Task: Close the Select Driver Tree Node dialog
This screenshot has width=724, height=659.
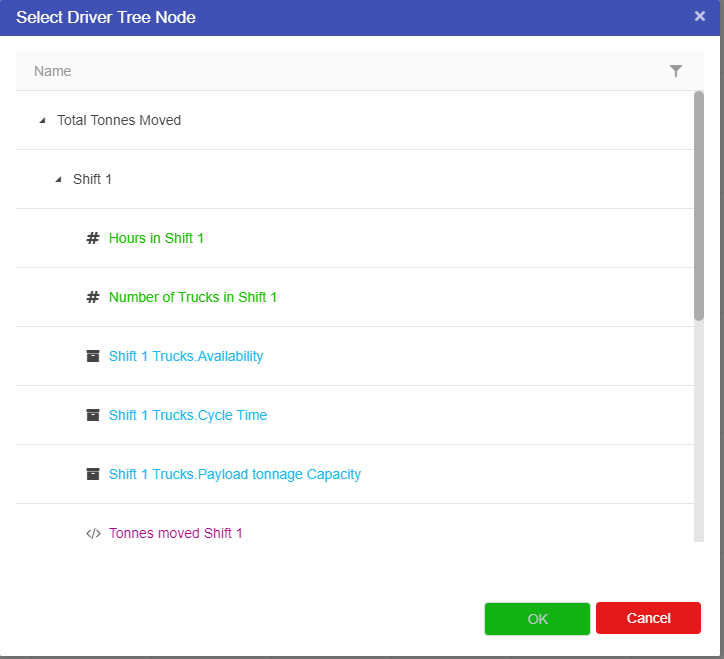Action: coord(700,16)
